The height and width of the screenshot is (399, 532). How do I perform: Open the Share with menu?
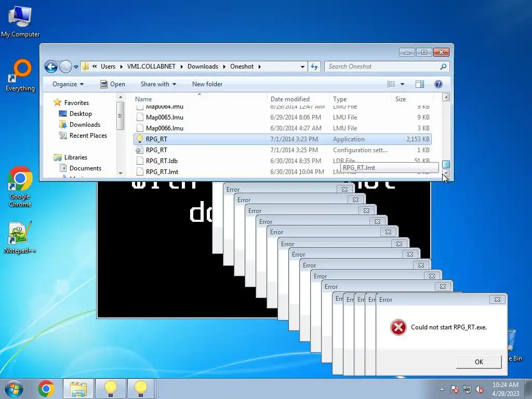(158, 84)
